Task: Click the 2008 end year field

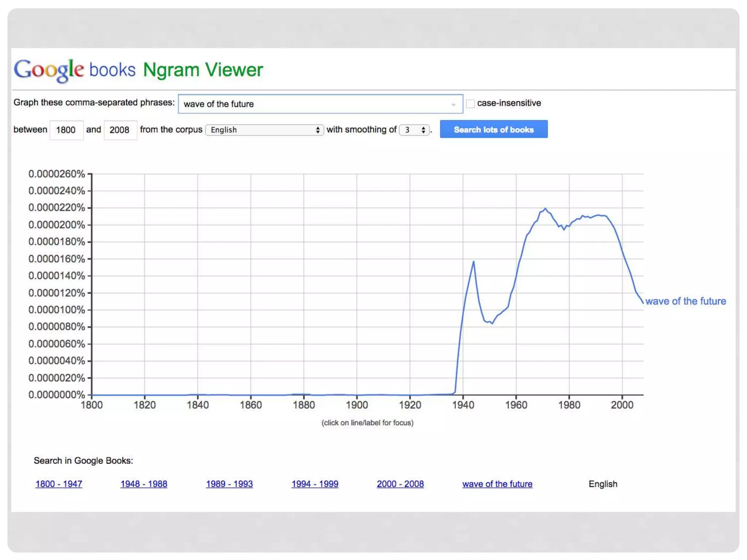Action: click(x=120, y=130)
